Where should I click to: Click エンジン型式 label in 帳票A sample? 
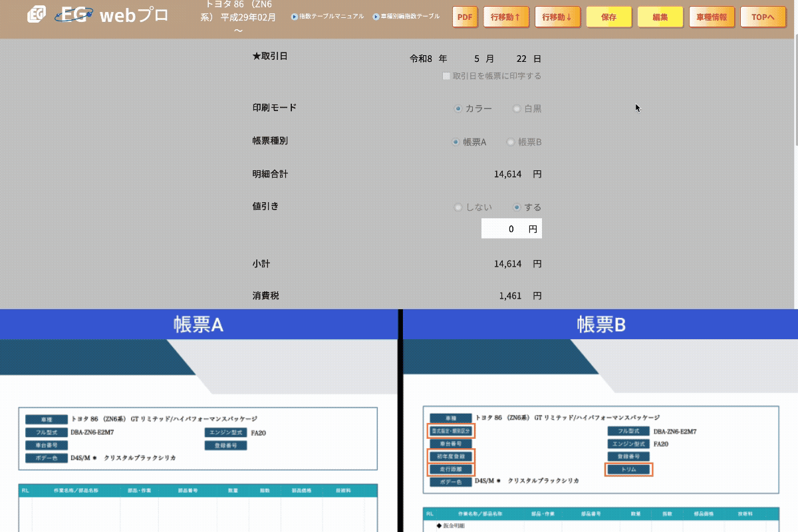(225, 432)
